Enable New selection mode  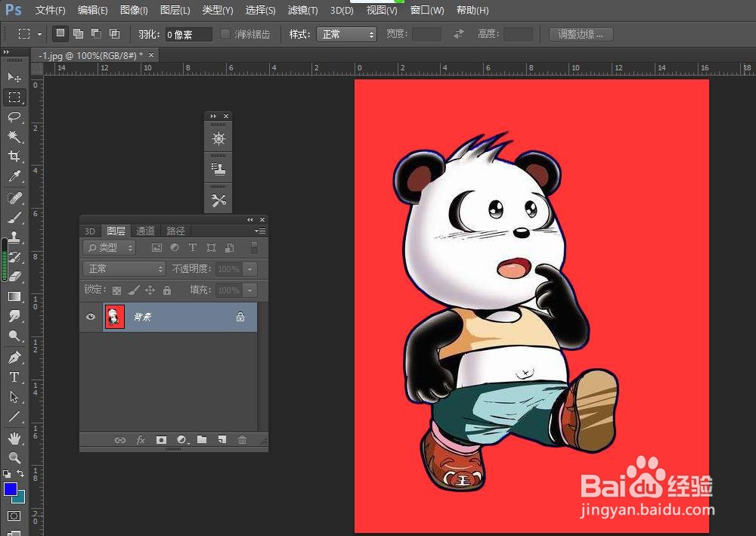[60, 33]
